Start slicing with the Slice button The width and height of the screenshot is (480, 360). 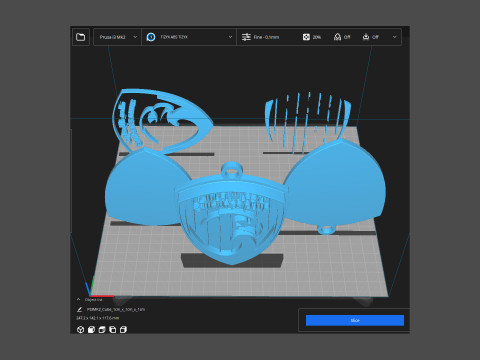355,320
